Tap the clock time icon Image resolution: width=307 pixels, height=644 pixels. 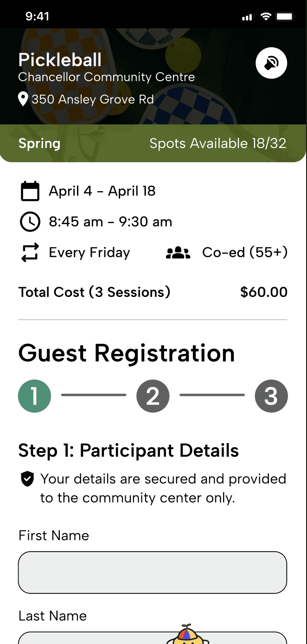(x=30, y=222)
